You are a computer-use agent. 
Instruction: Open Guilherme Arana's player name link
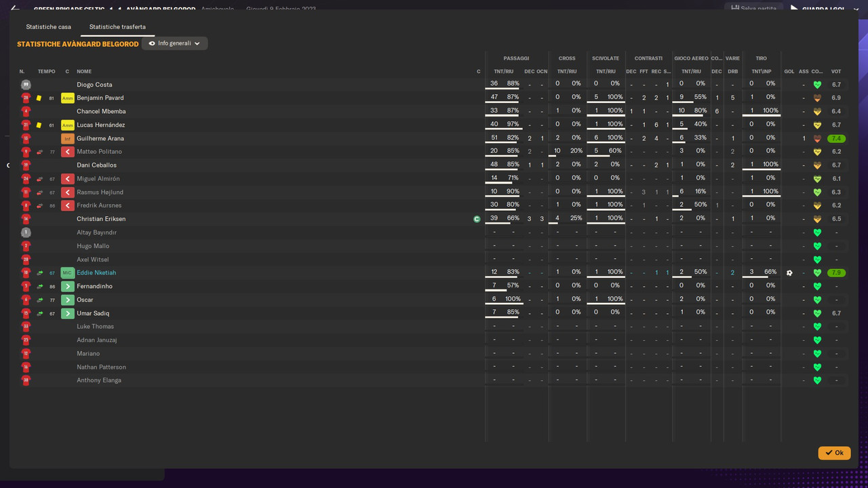click(x=100, y=139)
